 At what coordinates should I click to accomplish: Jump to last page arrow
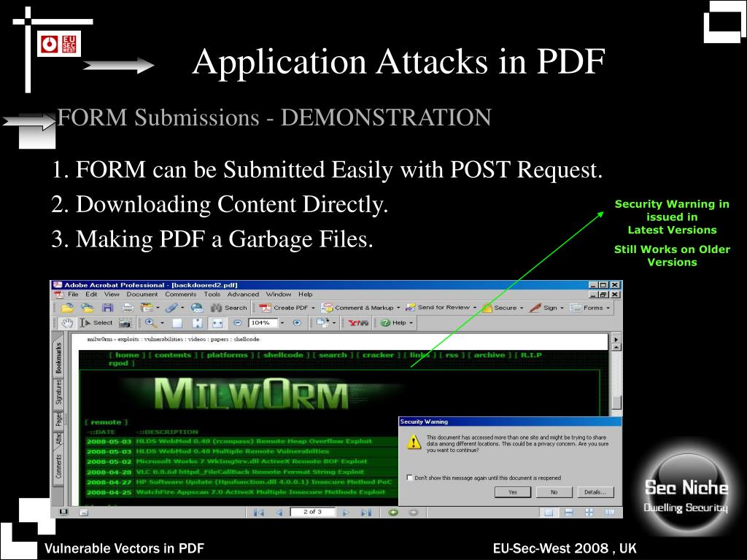(x=366, y=513)
